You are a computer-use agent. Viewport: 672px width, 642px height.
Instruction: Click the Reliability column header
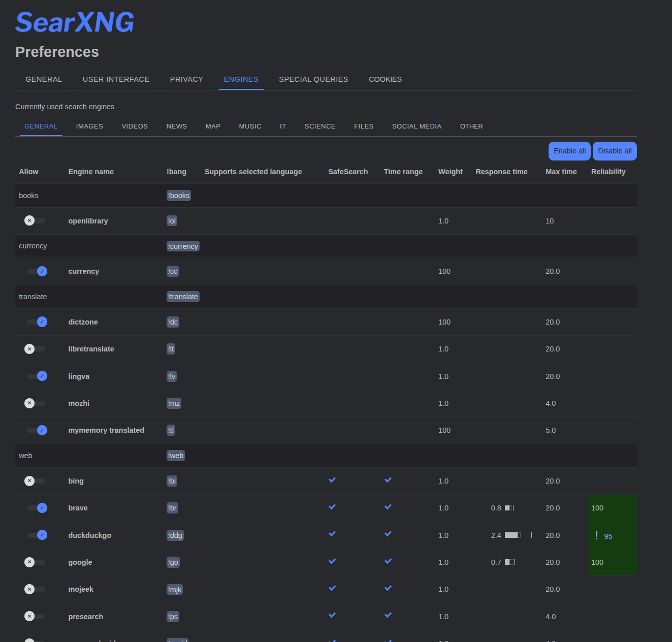click(609, 172)
